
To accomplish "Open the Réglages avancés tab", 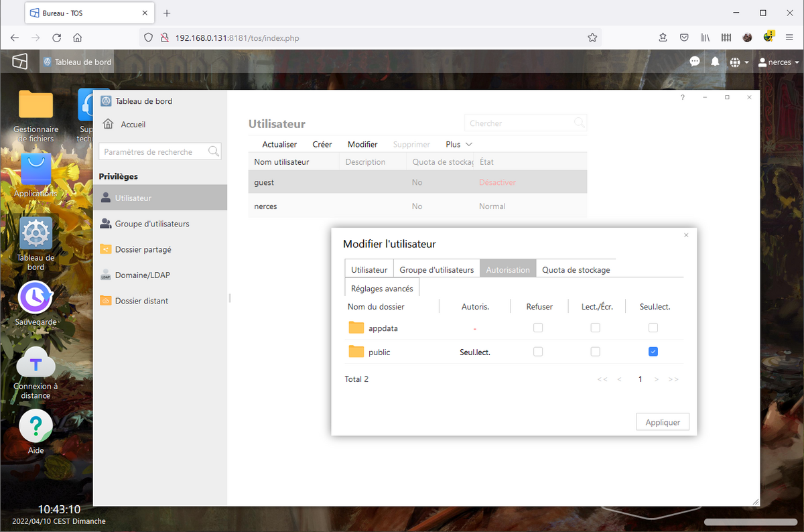I will (383, 288).
